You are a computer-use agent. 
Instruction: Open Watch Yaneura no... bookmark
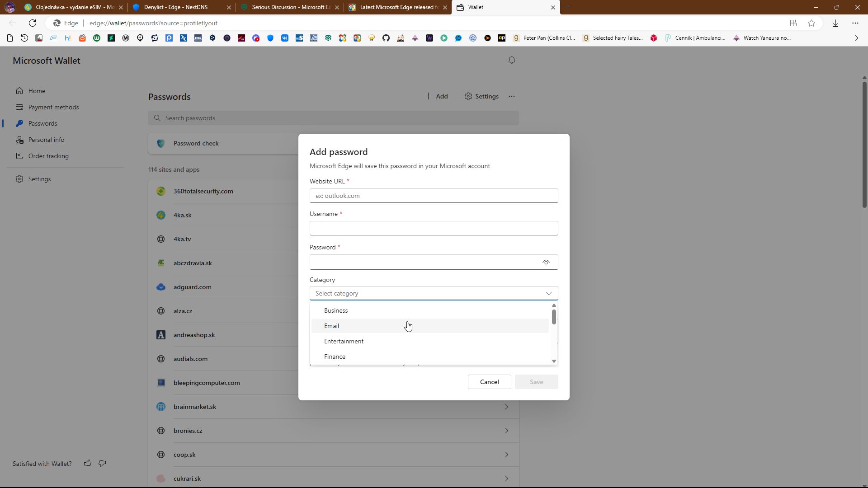tap(762, 38)
